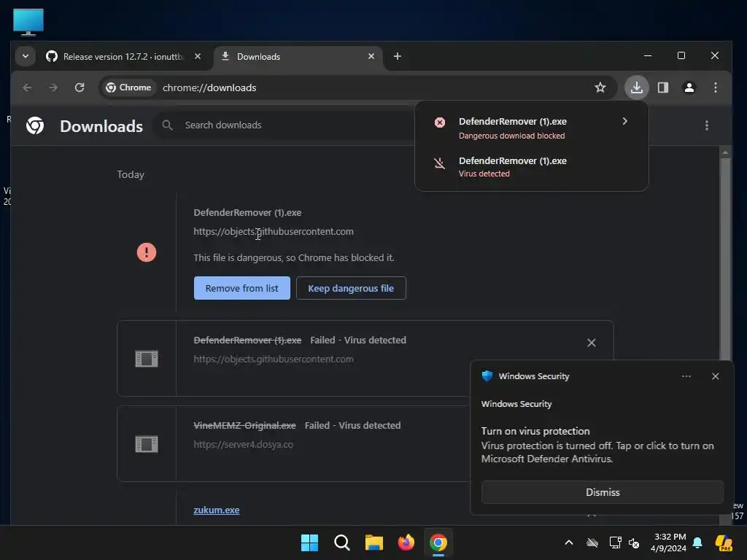Click 'Virus detected' text in download popup
The image size is (747, 560).
pos(484,174)
